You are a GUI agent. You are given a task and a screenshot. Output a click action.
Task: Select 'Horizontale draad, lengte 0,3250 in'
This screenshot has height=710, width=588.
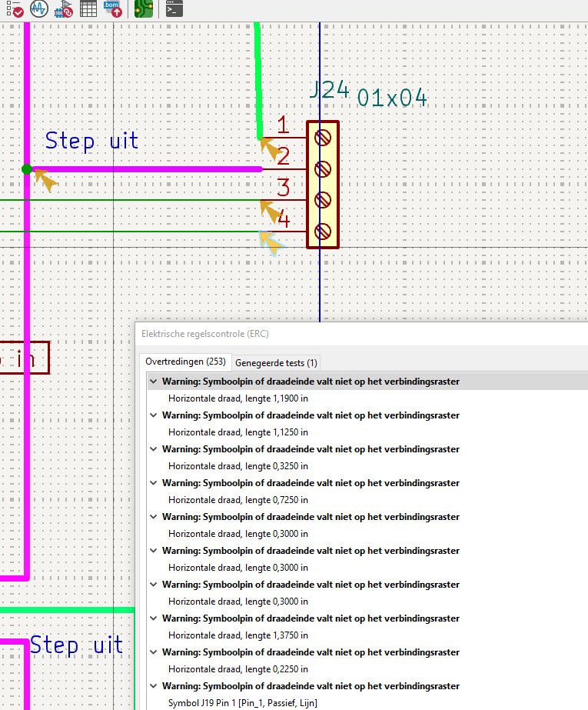point(238,466)
